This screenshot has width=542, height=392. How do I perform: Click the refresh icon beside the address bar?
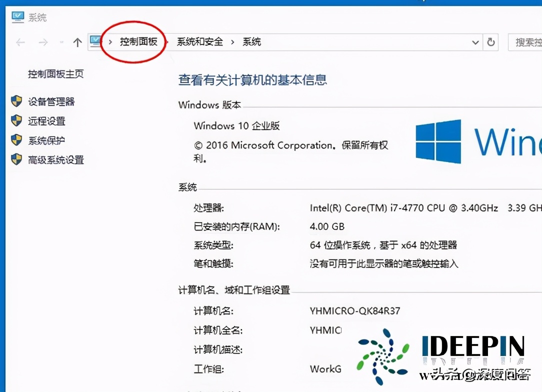point(490,42)
